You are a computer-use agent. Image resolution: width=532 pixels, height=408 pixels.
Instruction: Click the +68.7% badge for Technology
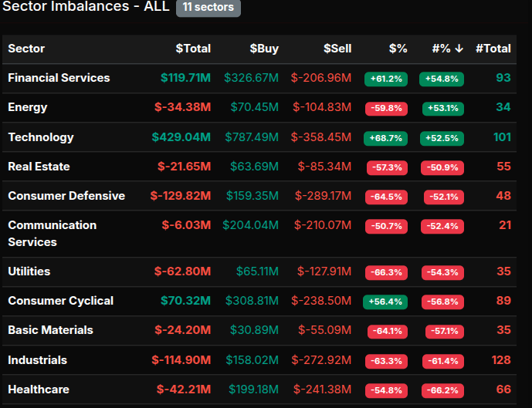385,138
